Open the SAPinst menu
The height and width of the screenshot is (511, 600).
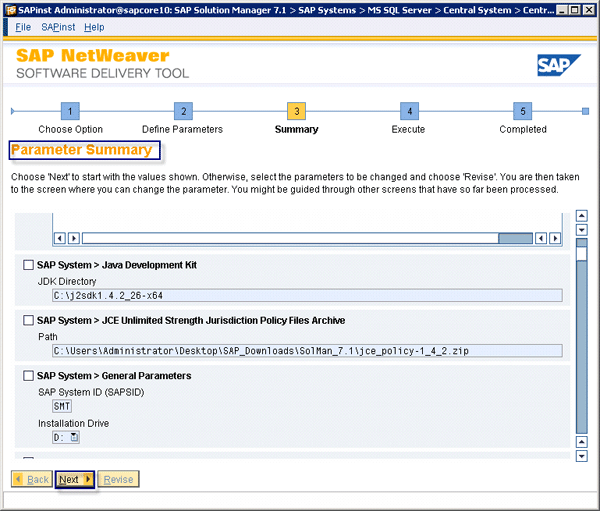click(x=58, y=27)
